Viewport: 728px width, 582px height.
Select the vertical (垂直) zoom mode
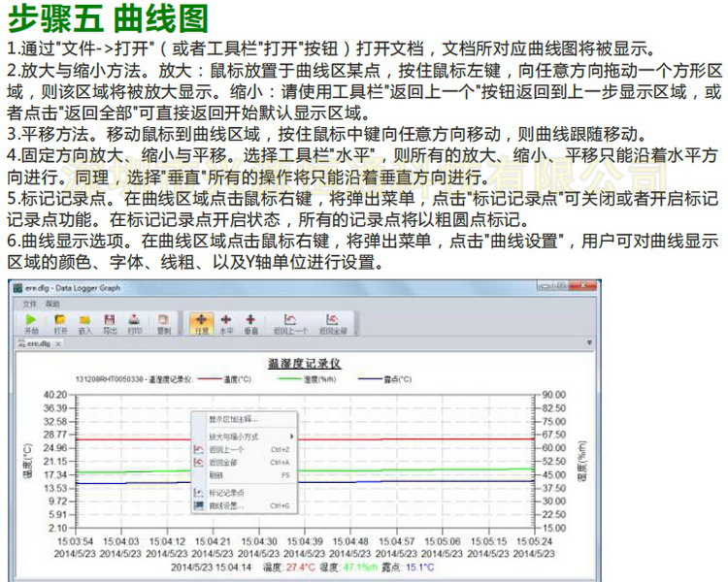(250, 323)
